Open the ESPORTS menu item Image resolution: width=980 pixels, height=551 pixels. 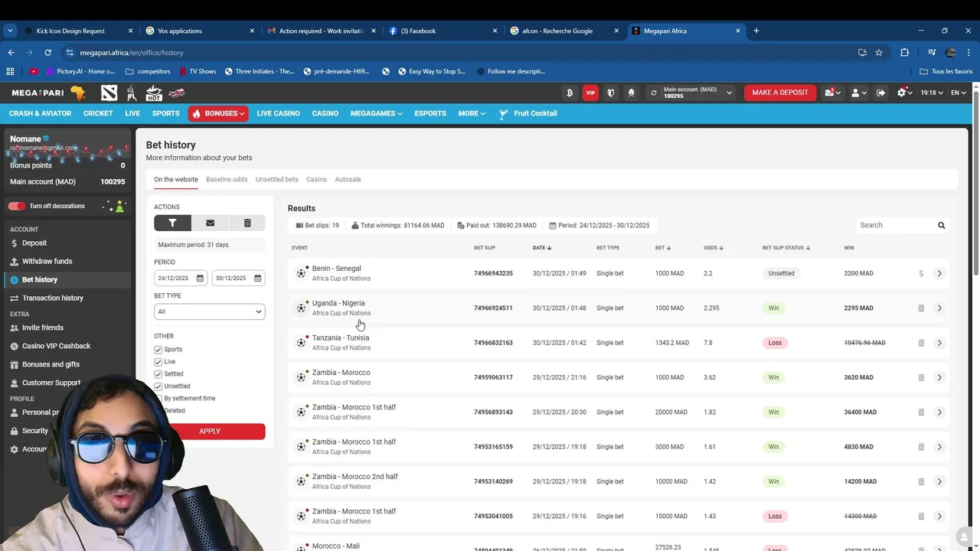coord(430,113)
